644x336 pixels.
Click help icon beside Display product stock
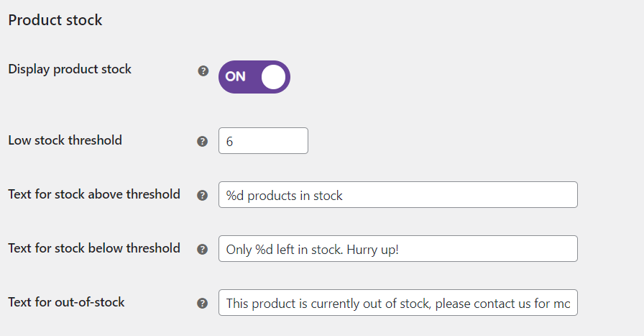pos(203,71)
